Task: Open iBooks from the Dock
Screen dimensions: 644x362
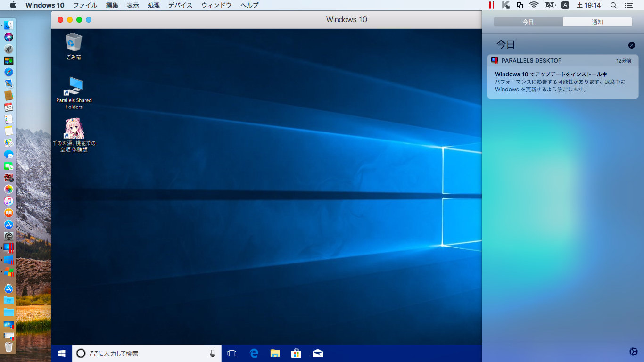Action: [x=8, y=213]
